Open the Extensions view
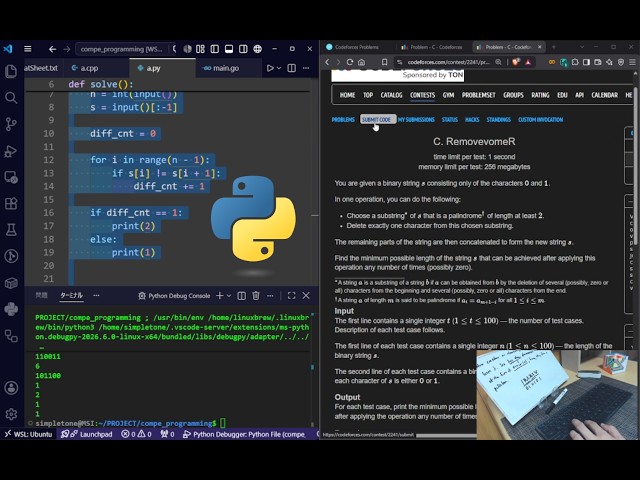The width and height of the screenshot is (640, 480). [11, 203]
